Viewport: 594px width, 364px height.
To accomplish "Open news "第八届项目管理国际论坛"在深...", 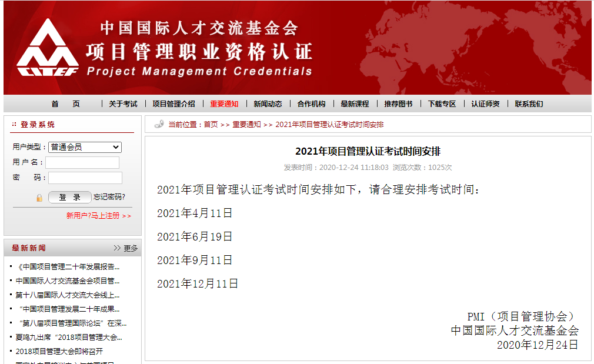I will [73, 323].
